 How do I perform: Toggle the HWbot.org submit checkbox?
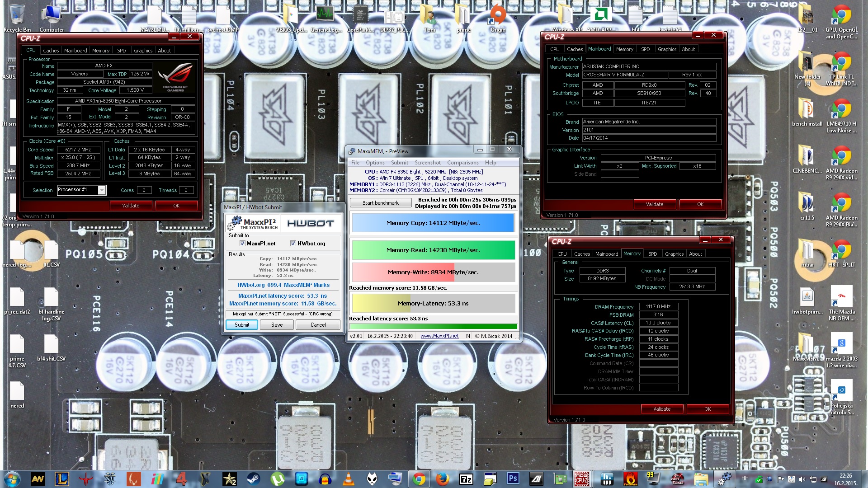point(293,244)
